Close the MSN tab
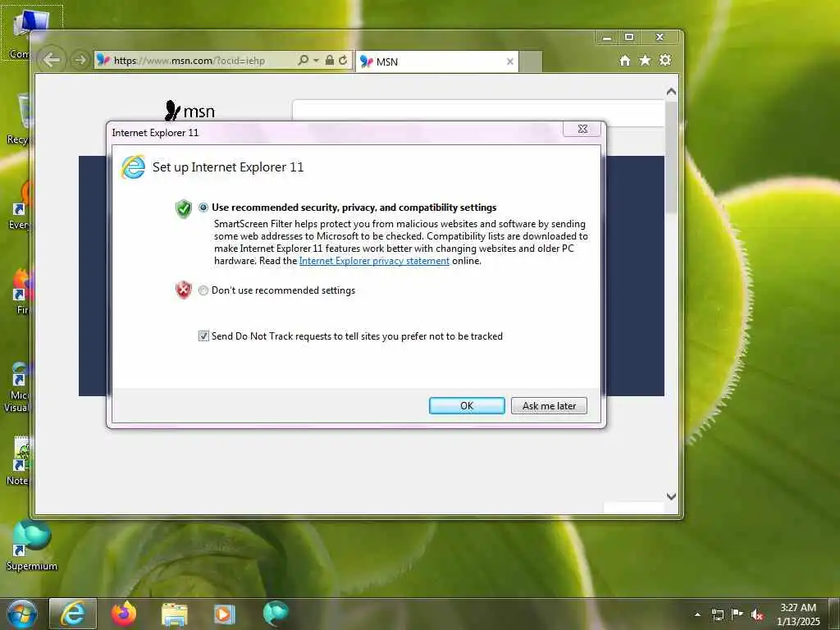 pyautogui.click(x=510, y=62)
